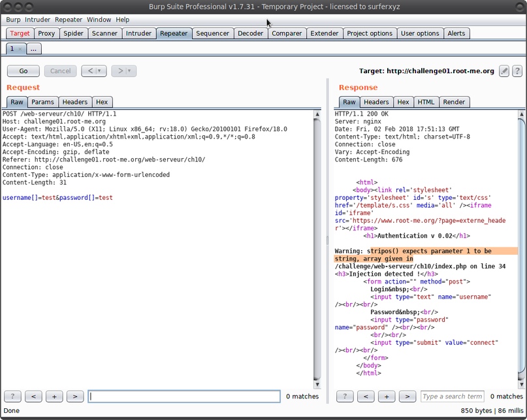The width and height of the screenshot is (527, 420).
Task: Click '+' options button in response search bar
Action: pyautogui.click(x=387, y=396)
